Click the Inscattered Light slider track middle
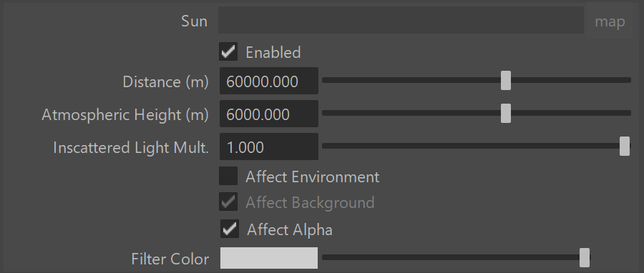644x273 pixels. pos(471,146)
